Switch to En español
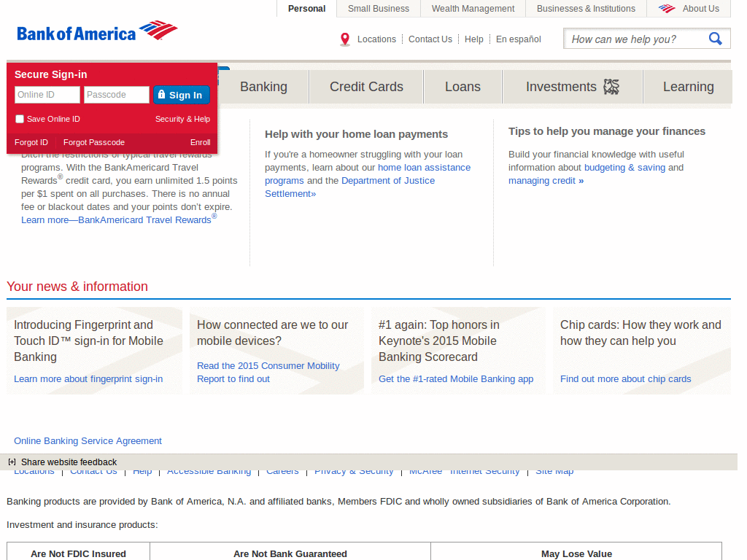This screenshot has width=747, height=560. pyautogui.click(x=519, y=39)
